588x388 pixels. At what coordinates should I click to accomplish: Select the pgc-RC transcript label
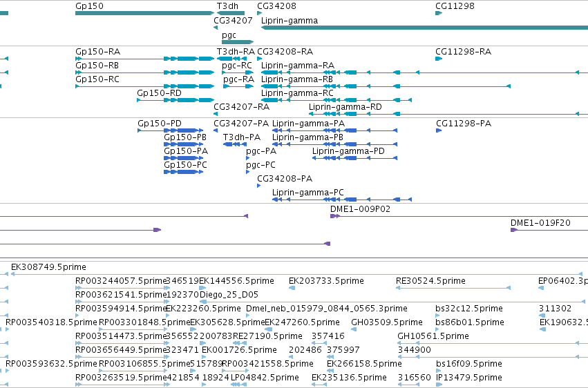point(237,66)
